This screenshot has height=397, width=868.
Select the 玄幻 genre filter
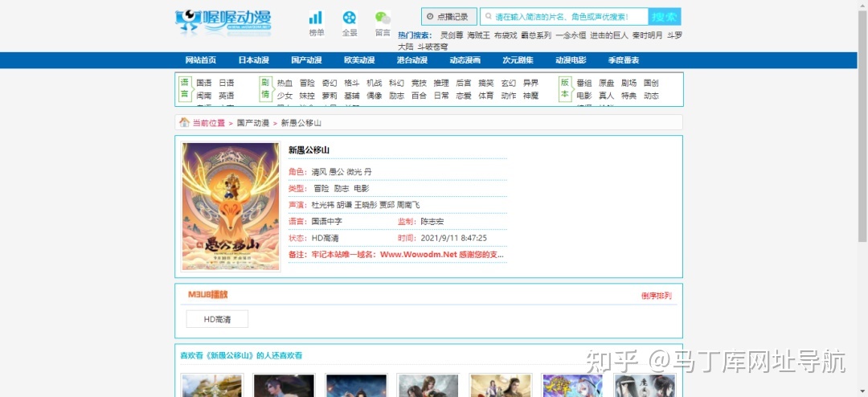[x=509, y=83]
